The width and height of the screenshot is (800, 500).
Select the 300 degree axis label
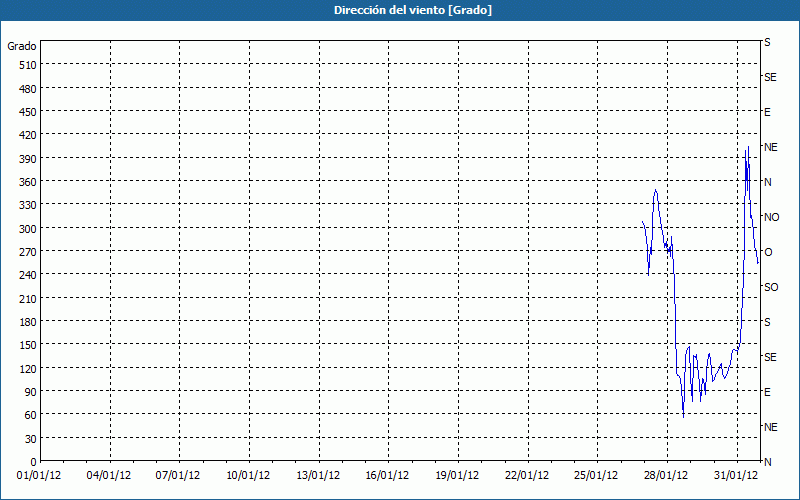29,229
